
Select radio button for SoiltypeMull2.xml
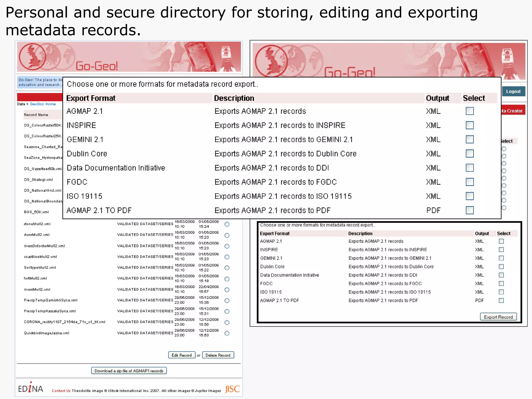point(227,268)
